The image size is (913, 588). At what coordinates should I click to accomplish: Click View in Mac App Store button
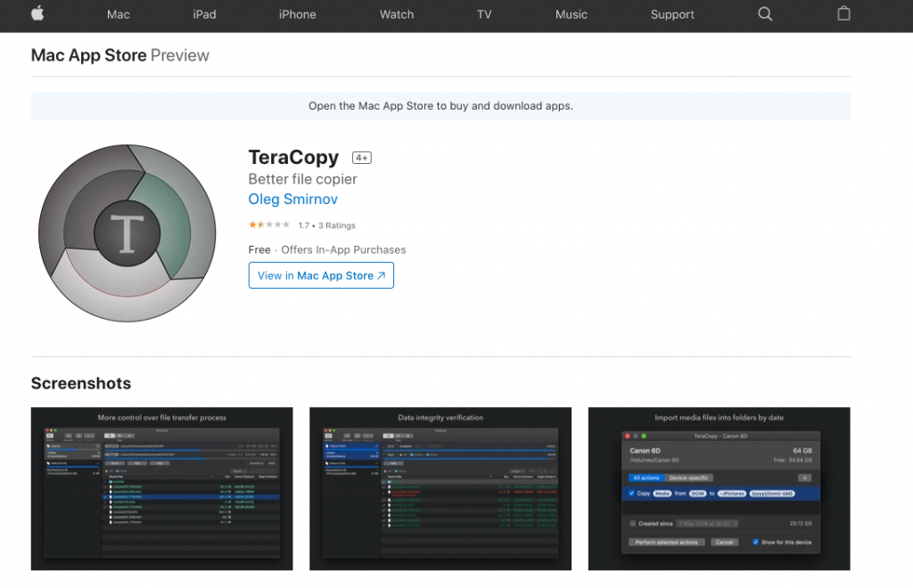321,275
